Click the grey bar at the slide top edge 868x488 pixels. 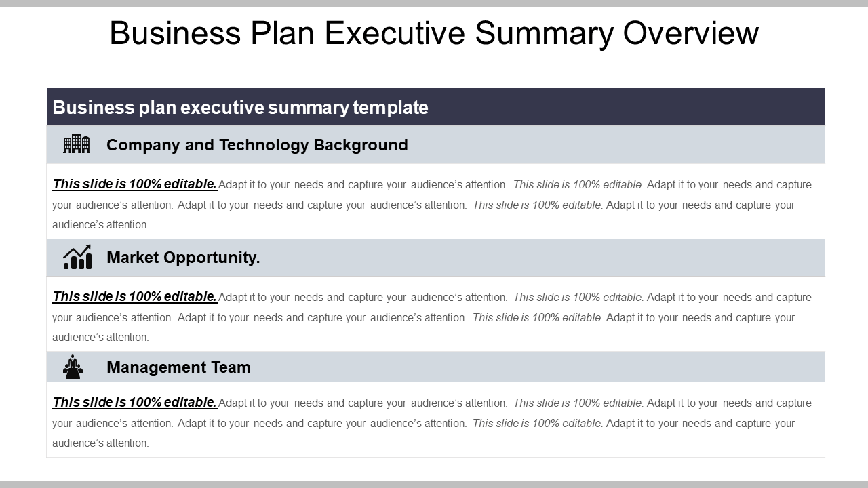(x=434, y=3)
